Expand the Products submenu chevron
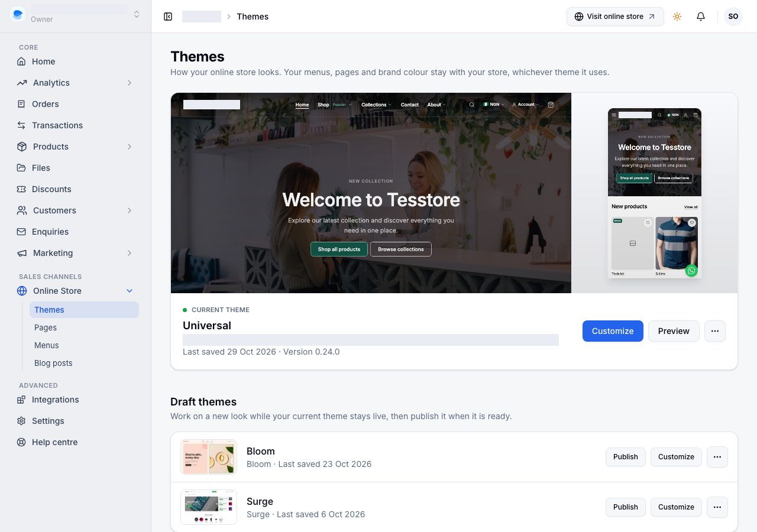Image resolution: width=757 pixels, height=532 pixels. pos(130,147)
